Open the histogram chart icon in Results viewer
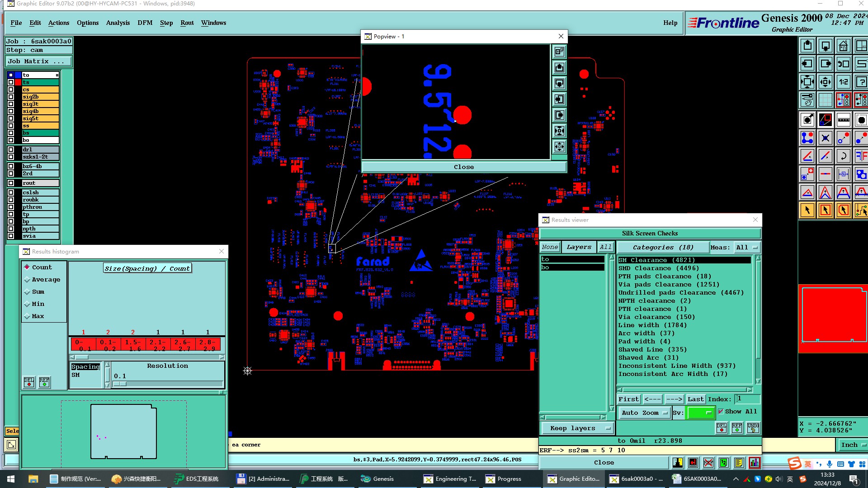868x488 pixels. tap(754, 463)
